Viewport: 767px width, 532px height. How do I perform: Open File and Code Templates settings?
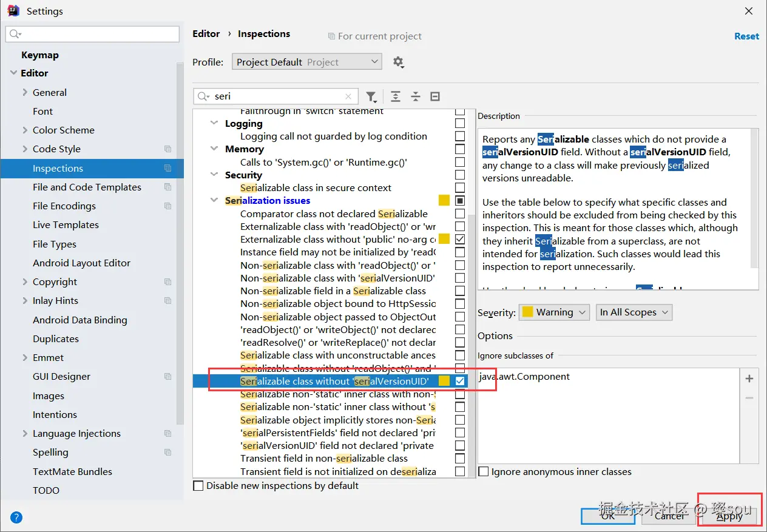point(87,187)
